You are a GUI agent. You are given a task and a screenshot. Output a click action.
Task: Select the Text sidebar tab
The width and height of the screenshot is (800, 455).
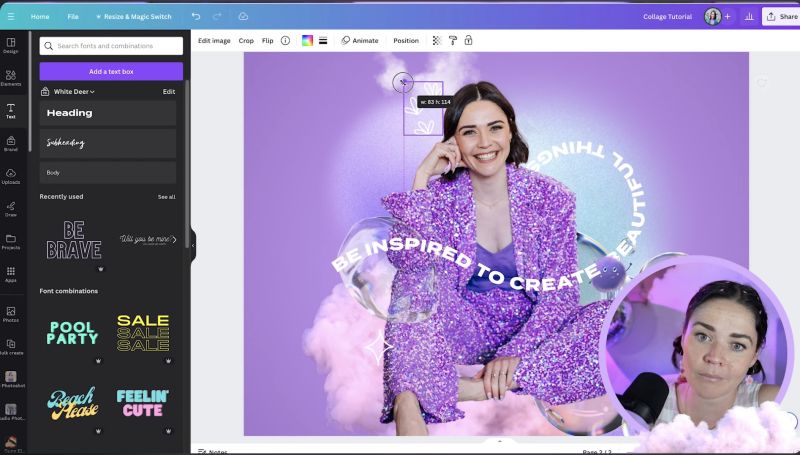point(11,111)
